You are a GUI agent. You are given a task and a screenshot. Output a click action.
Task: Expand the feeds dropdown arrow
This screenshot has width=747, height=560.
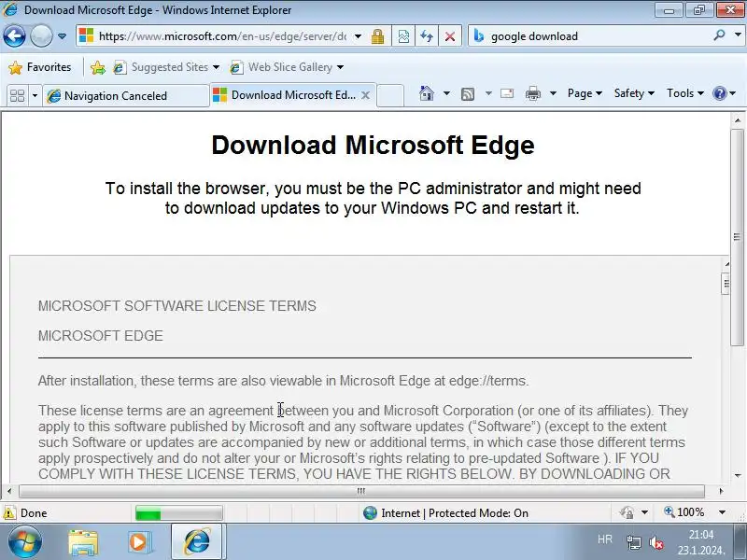[x=488, y=93]
